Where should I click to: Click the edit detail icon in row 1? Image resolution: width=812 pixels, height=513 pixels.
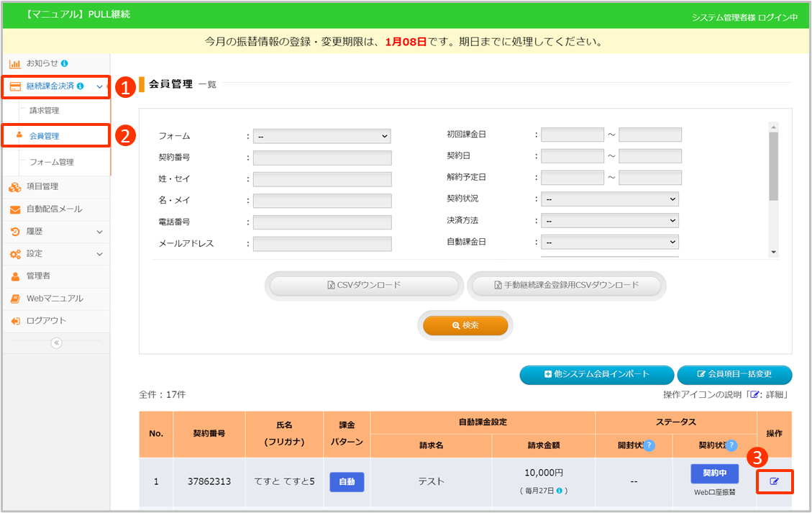click(775, 481)
